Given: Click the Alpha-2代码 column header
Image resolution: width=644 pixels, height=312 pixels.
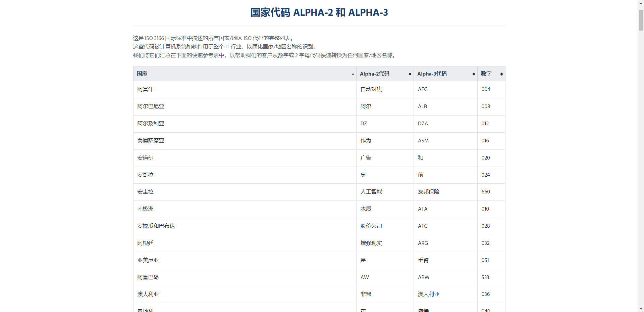Looking at the screenshot, I should click(x=374, y=74).
